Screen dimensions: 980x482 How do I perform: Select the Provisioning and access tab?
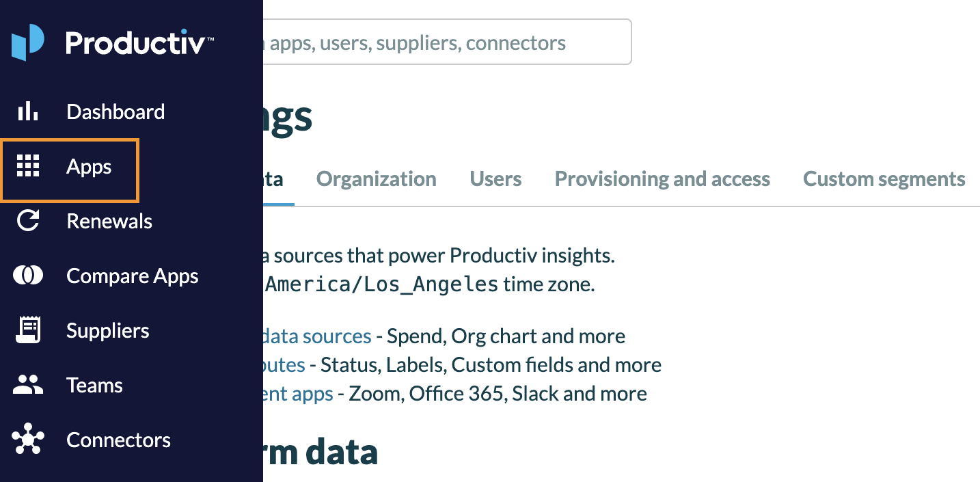pos(662,178)
